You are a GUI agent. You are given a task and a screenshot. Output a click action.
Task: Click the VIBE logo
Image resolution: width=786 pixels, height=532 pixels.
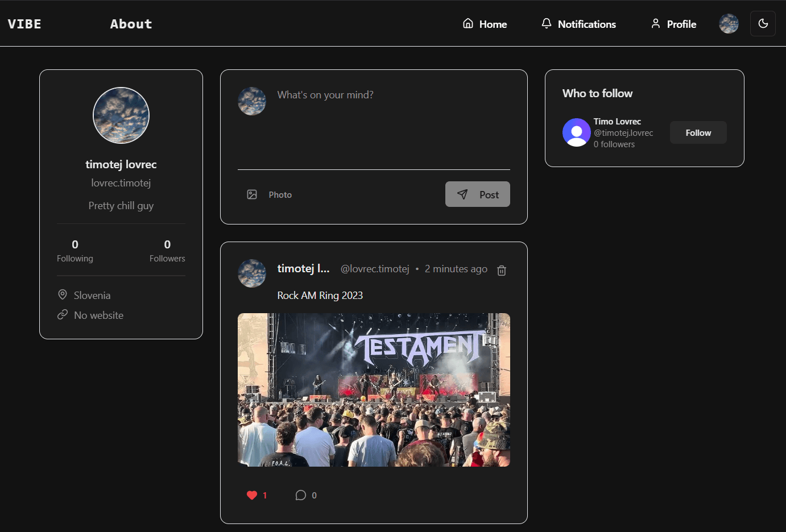(24, 23)
